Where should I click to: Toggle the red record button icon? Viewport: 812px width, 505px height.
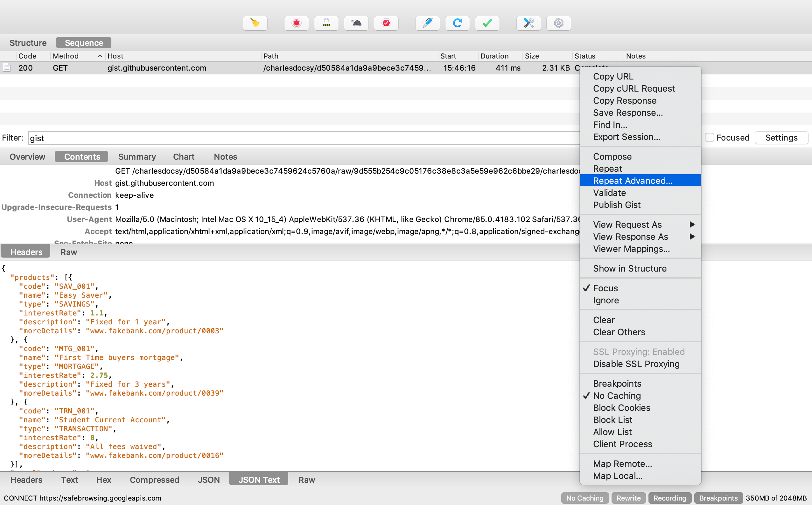(x=296, y=23)
